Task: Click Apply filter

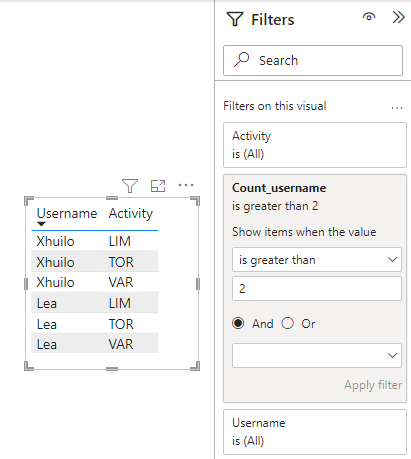Action: [x=373, y=385]
